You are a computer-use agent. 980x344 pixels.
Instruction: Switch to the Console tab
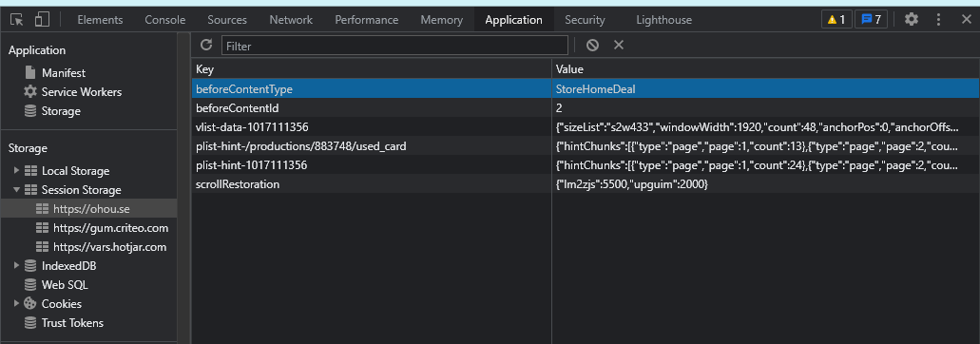[x=165, y=20]
